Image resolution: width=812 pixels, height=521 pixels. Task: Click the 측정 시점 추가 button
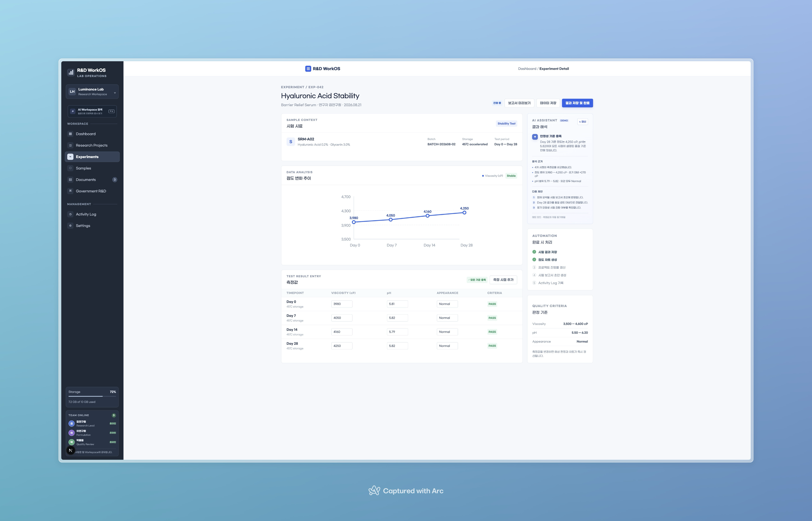[x=503, y=280]
